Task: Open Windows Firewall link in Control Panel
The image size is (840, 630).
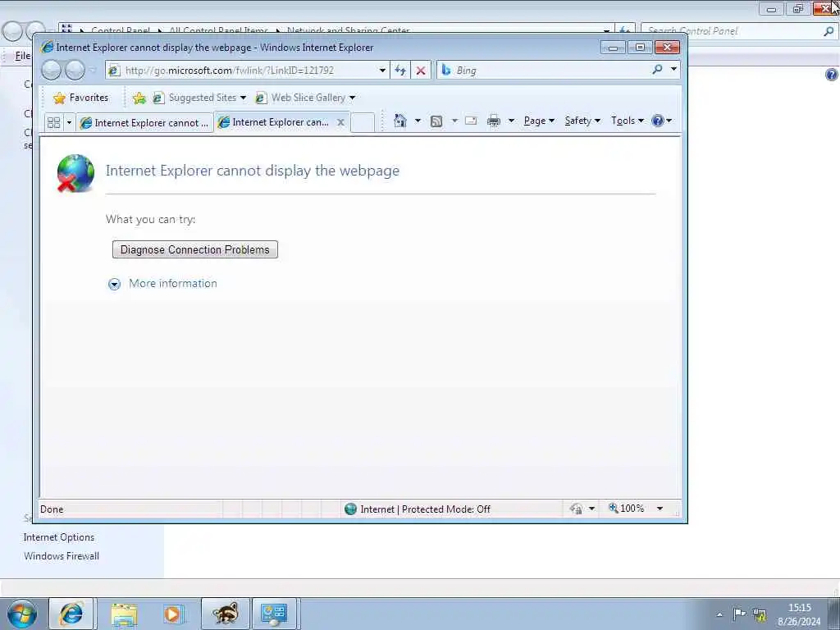Action: click(x=61, y=556)
